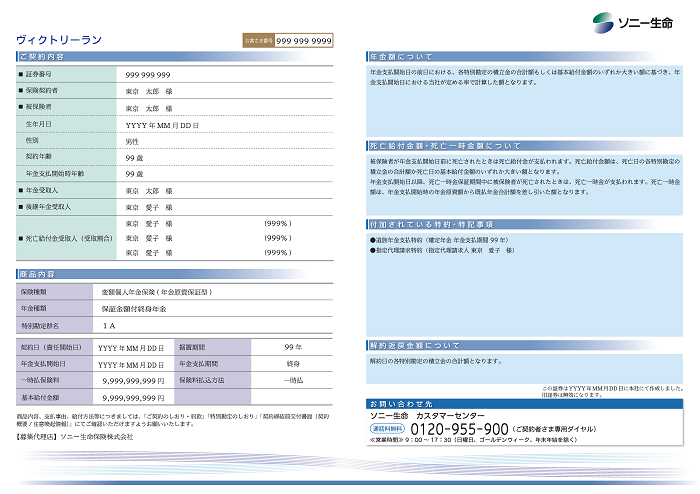Image resolution: width=700 pixels, height=494 pixels.
Task: Click the 年金支払期間 label
Action: click(199, 364)
